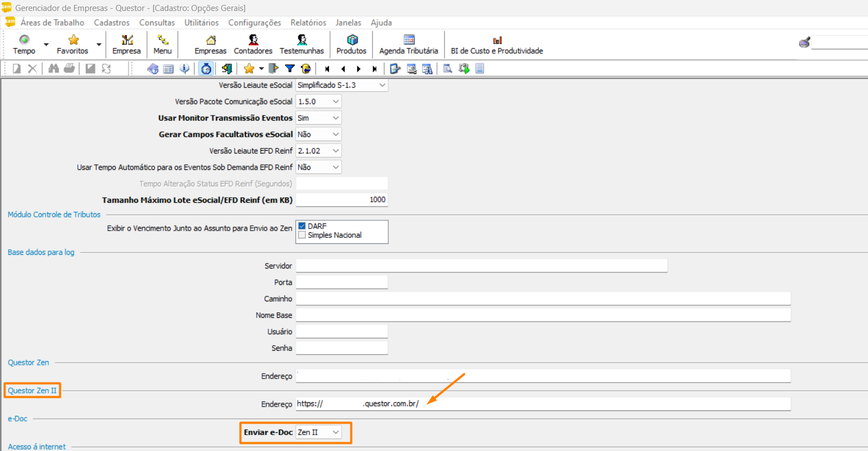Click the magnifier preview icon

coord(447,68)
